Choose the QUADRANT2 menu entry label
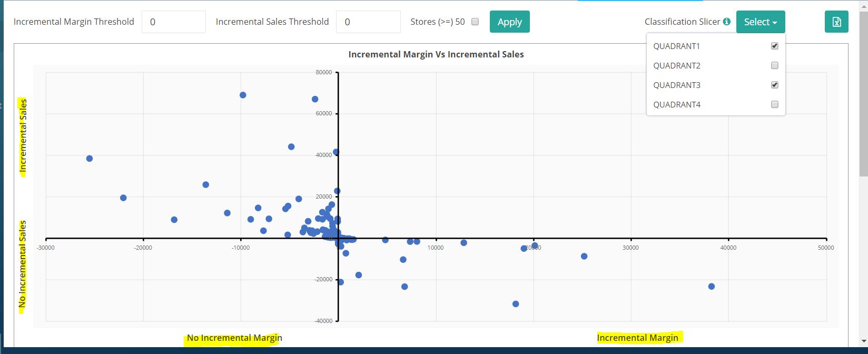 [677, 65]
